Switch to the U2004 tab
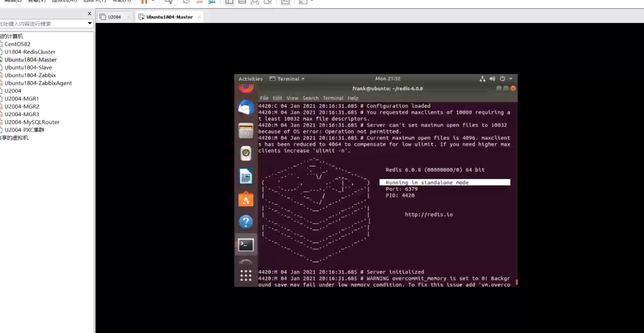644x333 pixels. (x=114, y=17)
